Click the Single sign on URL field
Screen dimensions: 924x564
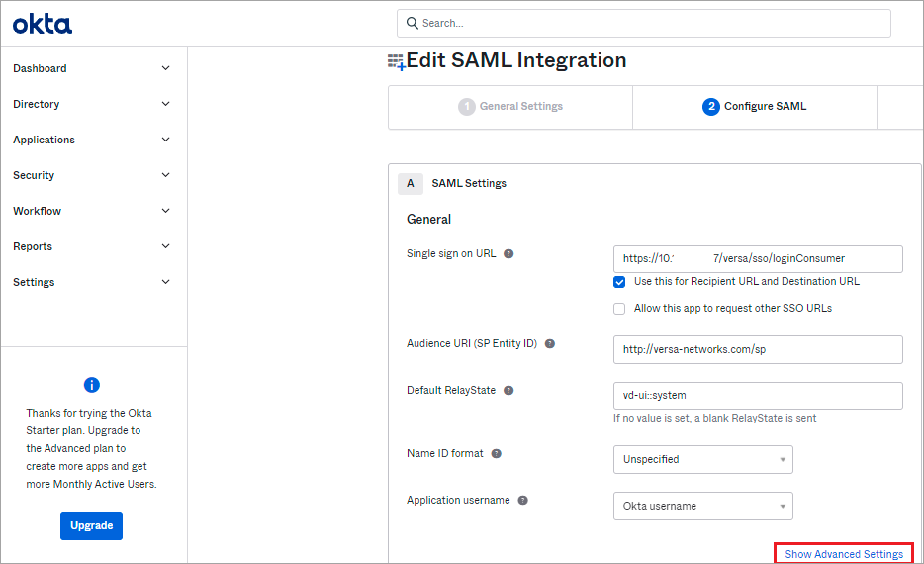coord(758,259)
